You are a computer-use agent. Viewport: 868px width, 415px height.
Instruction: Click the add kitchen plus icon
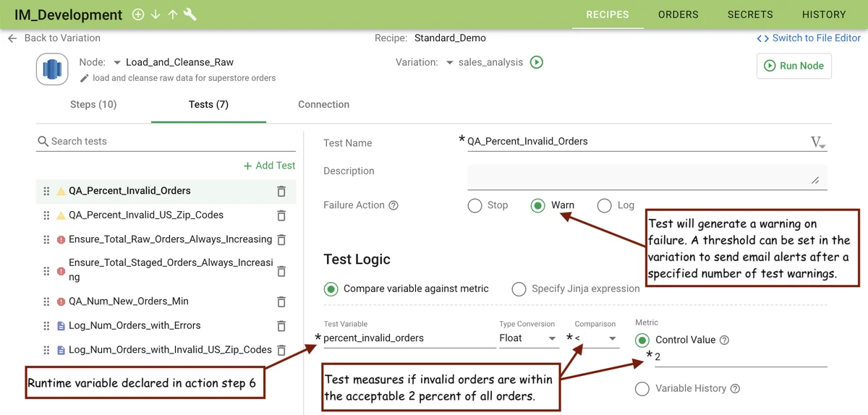pos(138,14)
